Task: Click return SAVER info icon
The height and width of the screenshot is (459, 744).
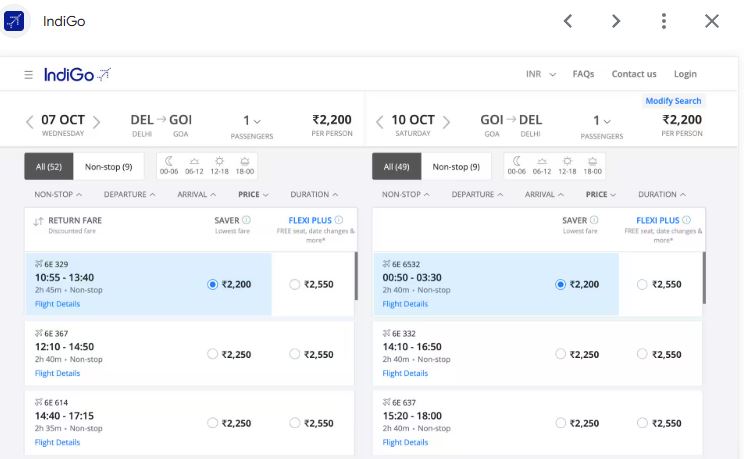Action: pyautogui.click(x=594, y=220)
